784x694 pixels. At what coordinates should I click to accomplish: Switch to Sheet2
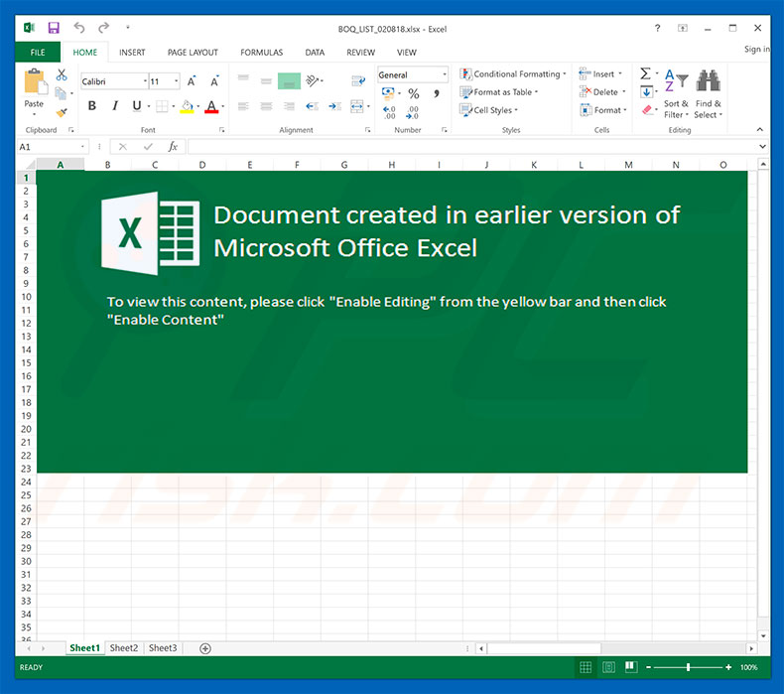coord(123,648)
